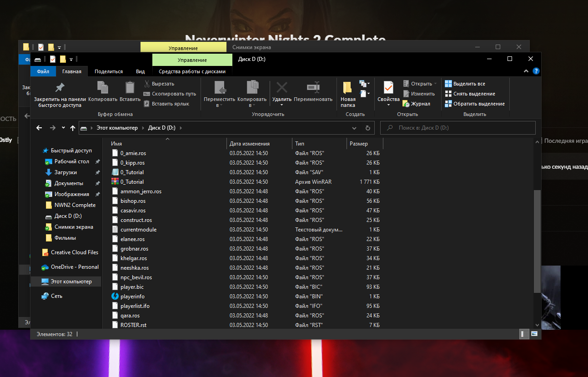This screenshot has height=377, width=588.
Task: Expand path chevron after Этот компьютер
Action: [x=143, y=128]
